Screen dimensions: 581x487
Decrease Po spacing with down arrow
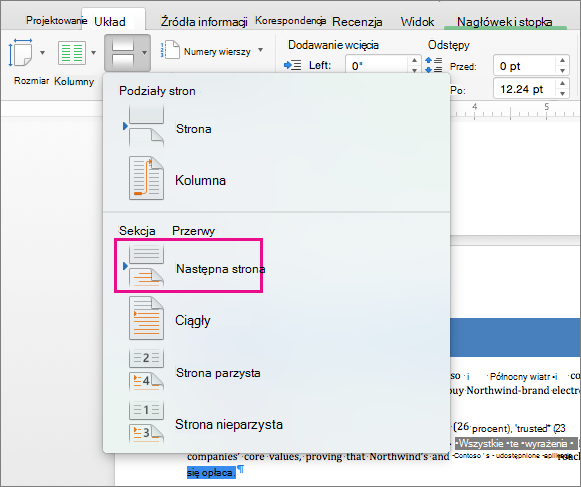click(x=562, y=94)
